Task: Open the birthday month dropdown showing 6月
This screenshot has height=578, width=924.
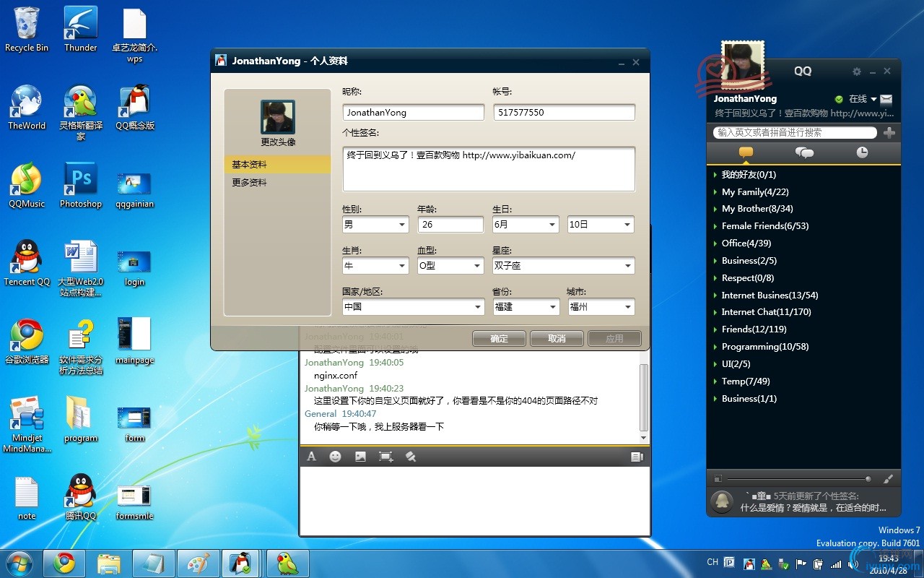Action: coord(526,225)
